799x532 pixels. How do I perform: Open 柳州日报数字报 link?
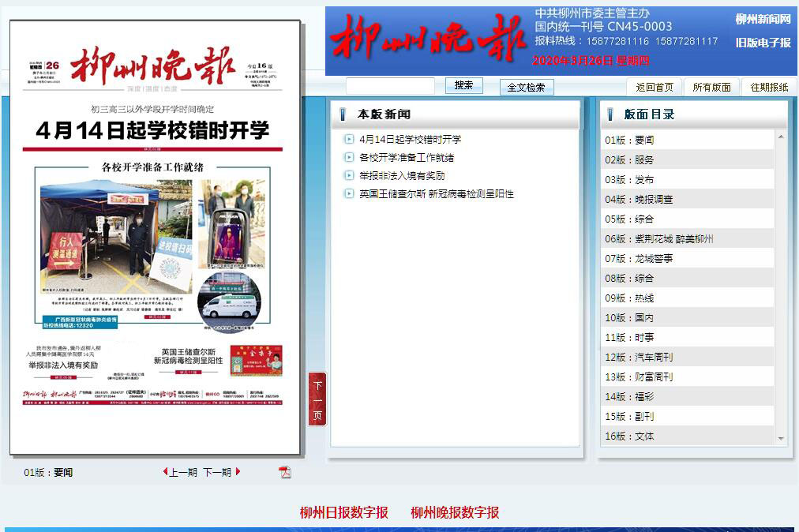pyautogui.click(x=344, y=512)
